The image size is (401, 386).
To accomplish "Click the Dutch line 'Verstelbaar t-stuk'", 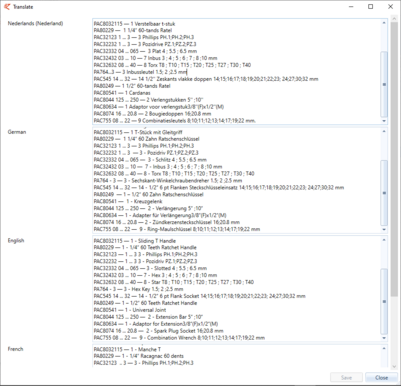I will 134,24.
